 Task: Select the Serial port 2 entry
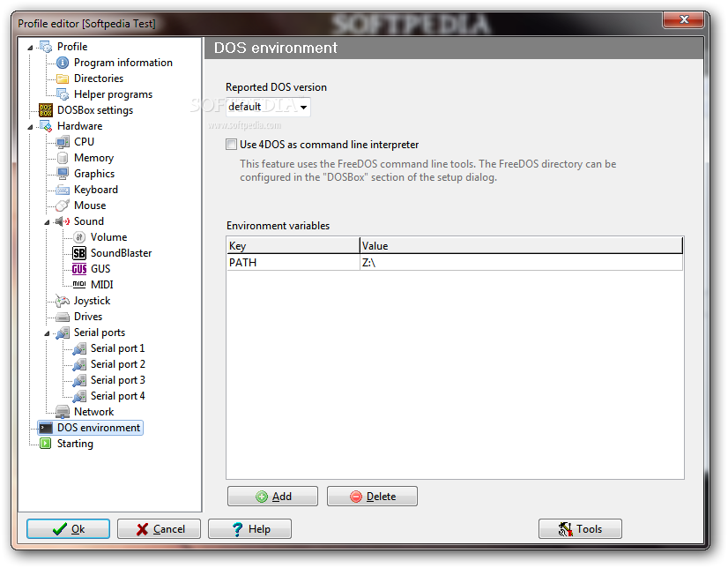coord(117,364)
